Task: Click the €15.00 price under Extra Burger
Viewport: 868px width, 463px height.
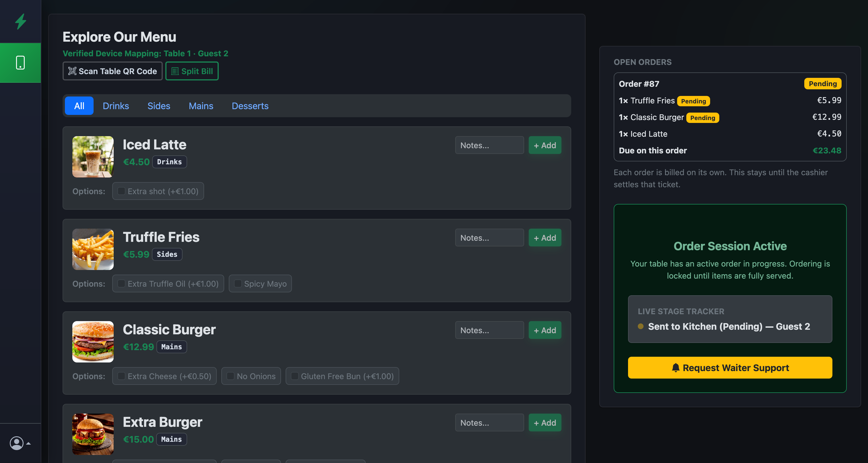Action: pyautogui.click(x=138, y=439)
